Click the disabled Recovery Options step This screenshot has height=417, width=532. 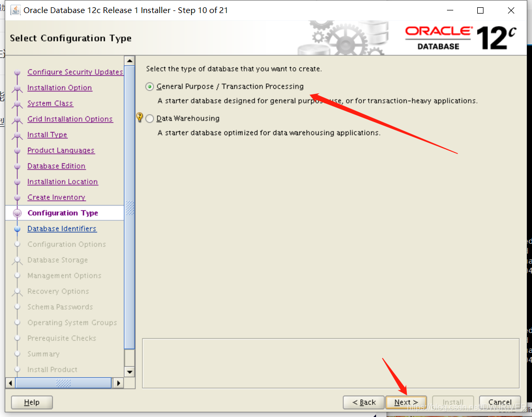(58, 291)
